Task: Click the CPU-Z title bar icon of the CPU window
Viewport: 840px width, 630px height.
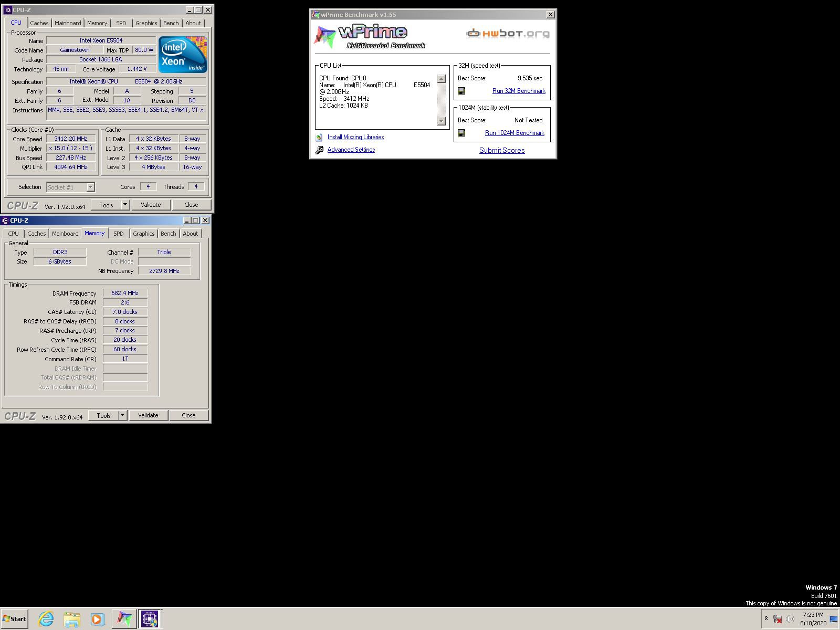Action: (7, 10)
